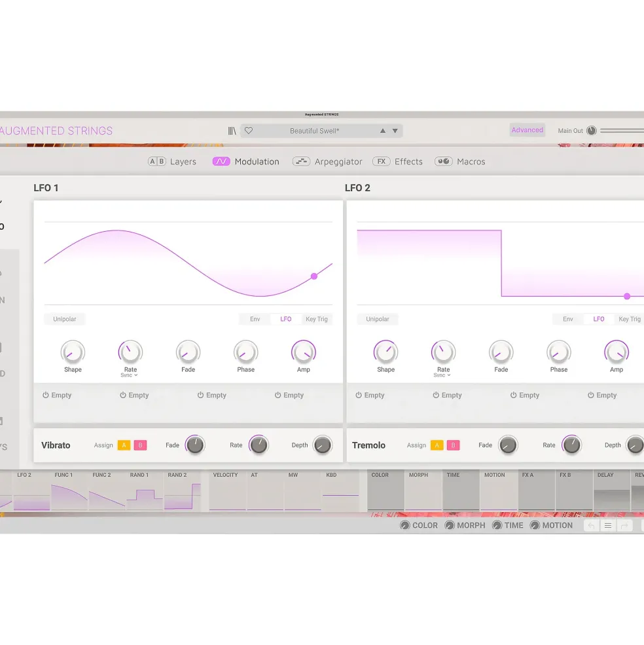Click the LFO 1 Shape knob
Viewport: 644px width, 645px height.
(73, 352)
